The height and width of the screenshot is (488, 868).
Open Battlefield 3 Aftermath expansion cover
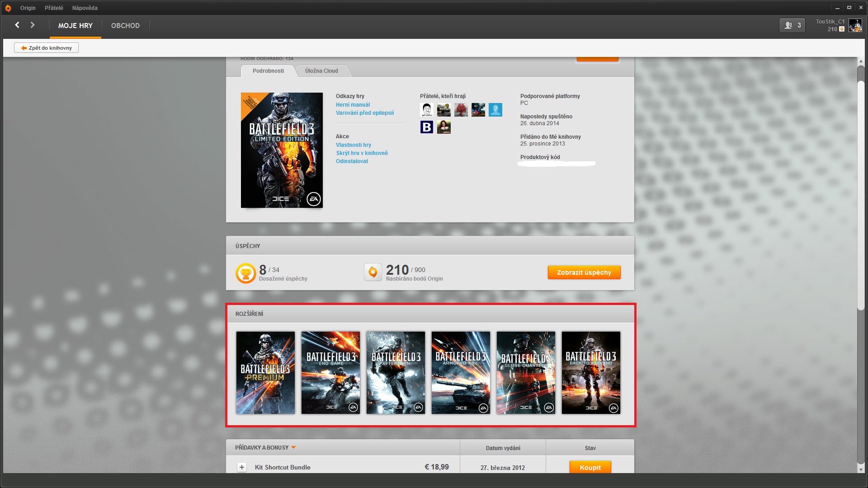click(396, 373)
